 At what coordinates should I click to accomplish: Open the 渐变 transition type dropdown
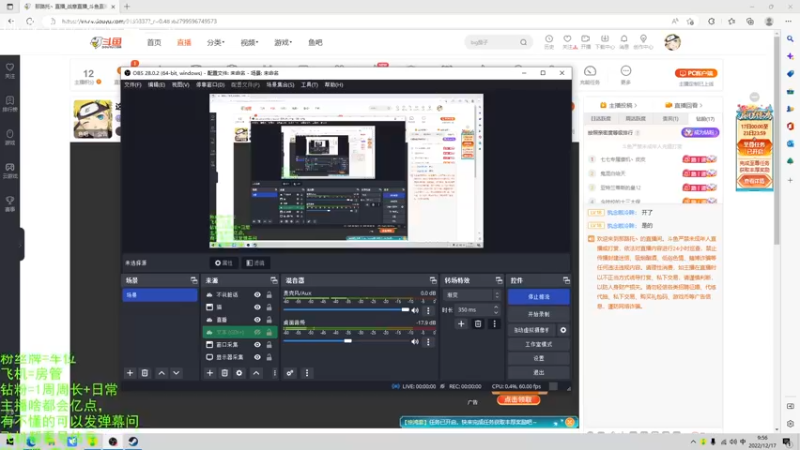(x=472, y=295)
